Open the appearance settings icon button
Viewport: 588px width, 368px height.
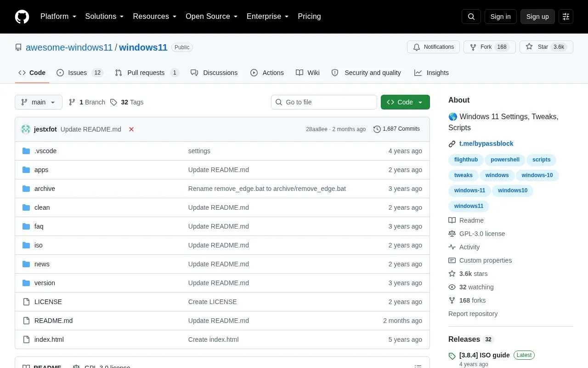566,17
